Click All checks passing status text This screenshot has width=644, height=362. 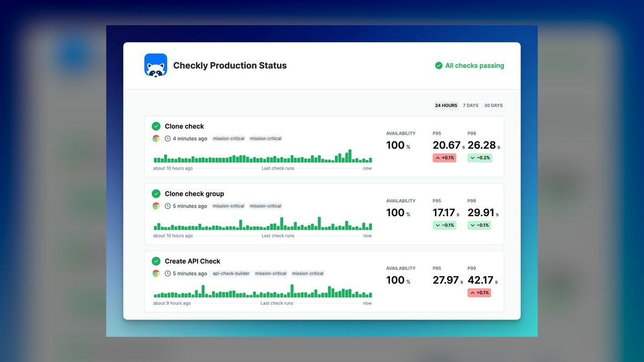pos(474,65)
